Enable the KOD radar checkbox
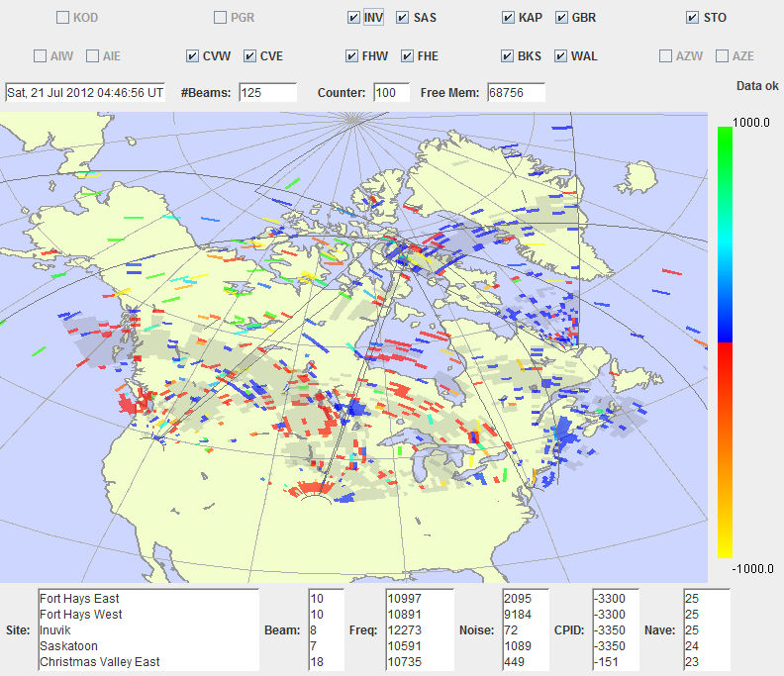 (x=62, y=18)
